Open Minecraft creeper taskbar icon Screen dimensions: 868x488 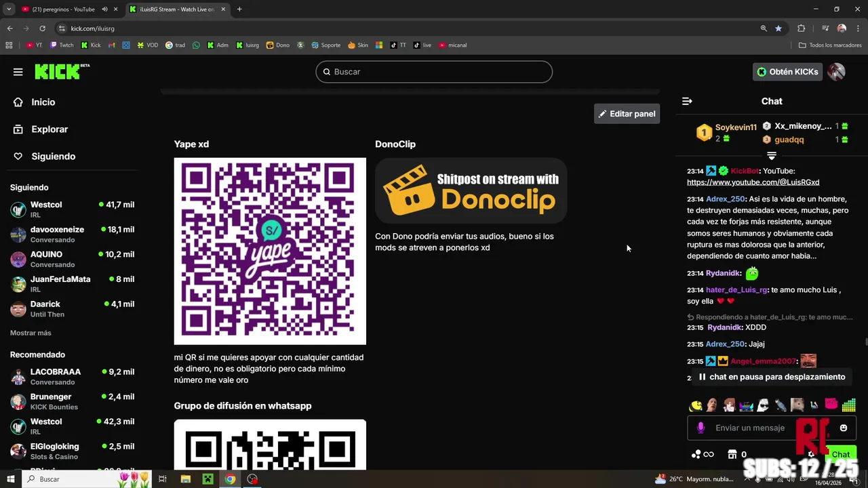(x=208, y=479)
